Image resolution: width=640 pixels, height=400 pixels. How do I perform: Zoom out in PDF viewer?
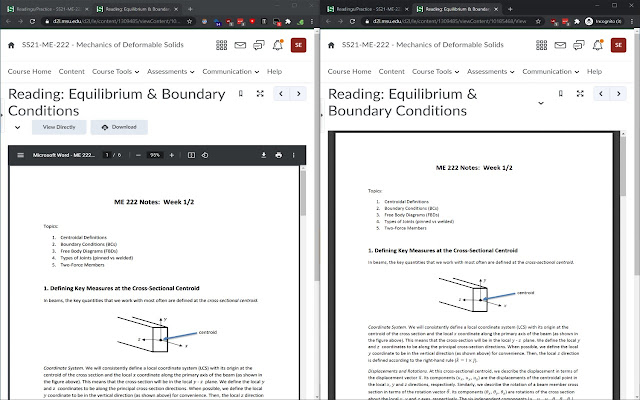coord(138,155)
